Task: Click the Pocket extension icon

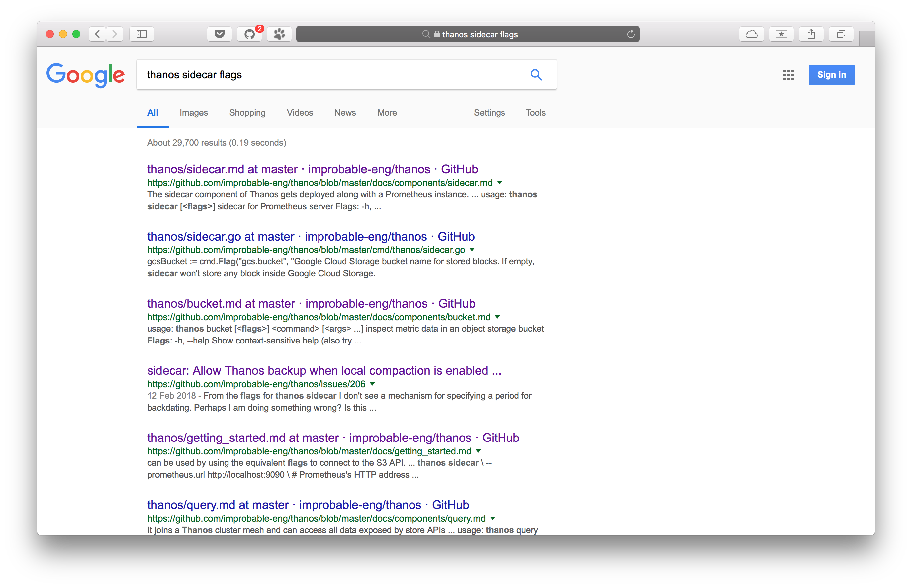Action: (220, 34)
